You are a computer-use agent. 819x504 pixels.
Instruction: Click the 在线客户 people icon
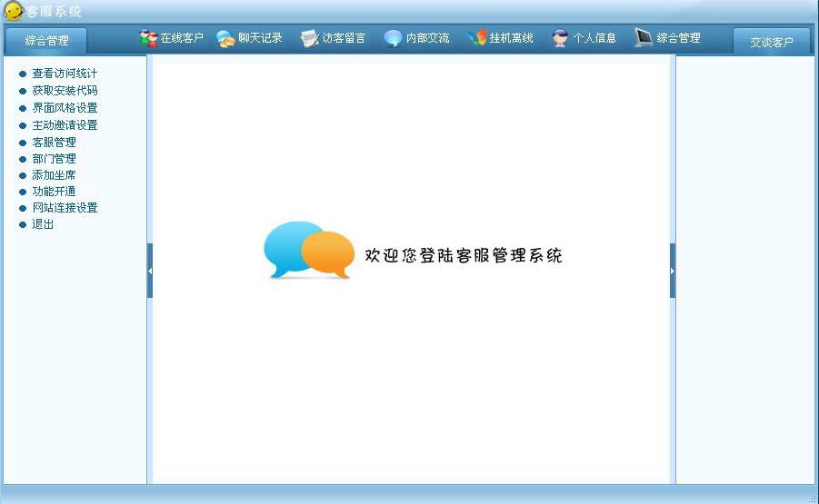(x=148, y=38)
